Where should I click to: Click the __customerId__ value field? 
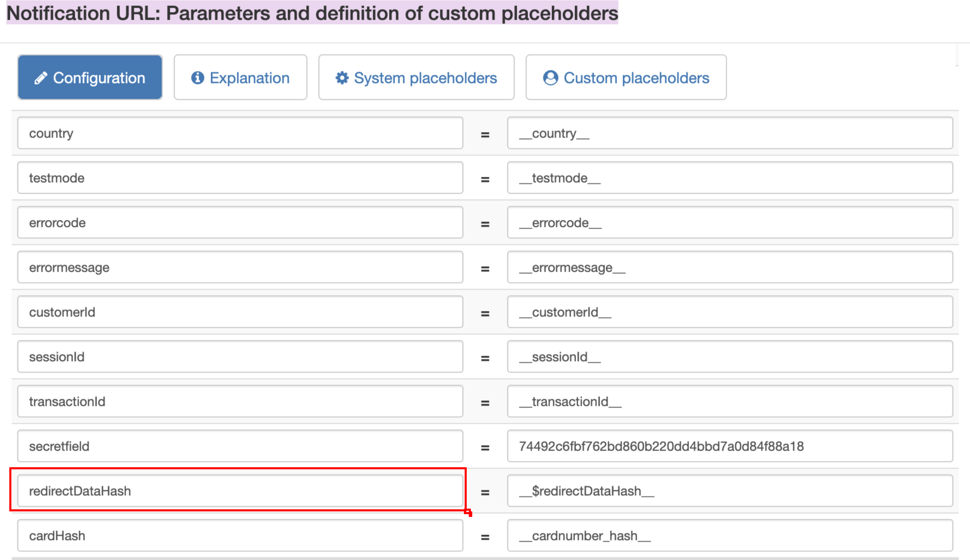pos(730,312)
